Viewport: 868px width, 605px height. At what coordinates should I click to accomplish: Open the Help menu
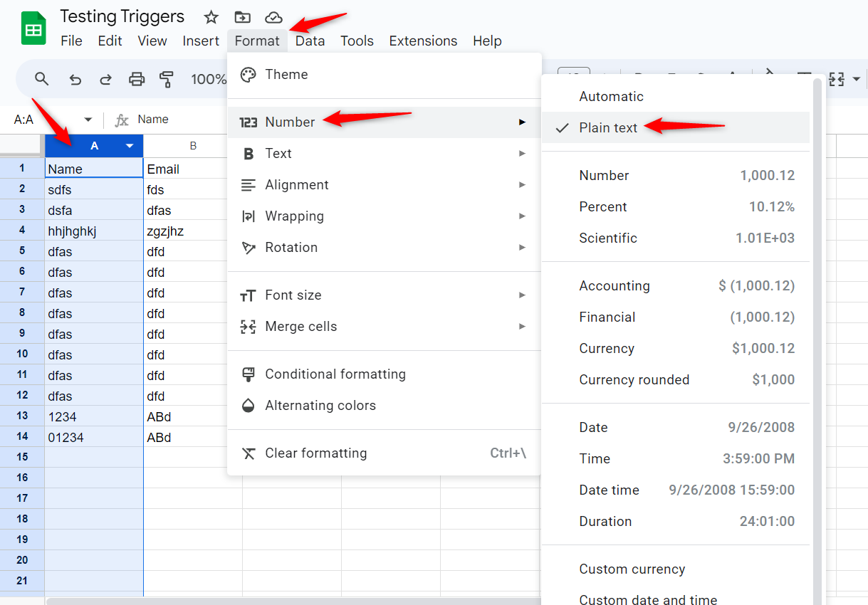487,41
